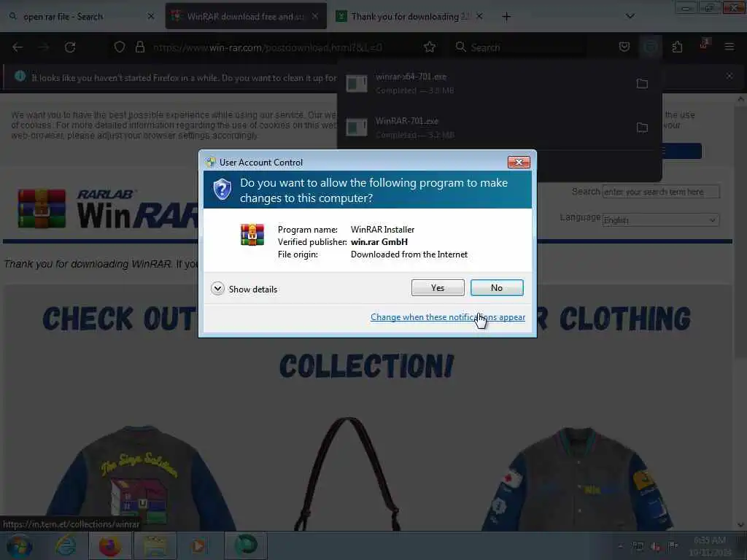The height and width of the screenshot is (560, 747).
Task: Dismiss the Firefox refresh notification bar
Action: tap(729, 76)
